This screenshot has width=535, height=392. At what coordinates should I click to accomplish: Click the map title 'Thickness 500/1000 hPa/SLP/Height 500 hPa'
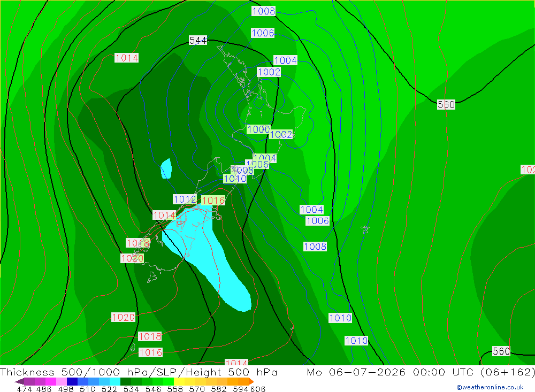(x=139, y=372)
